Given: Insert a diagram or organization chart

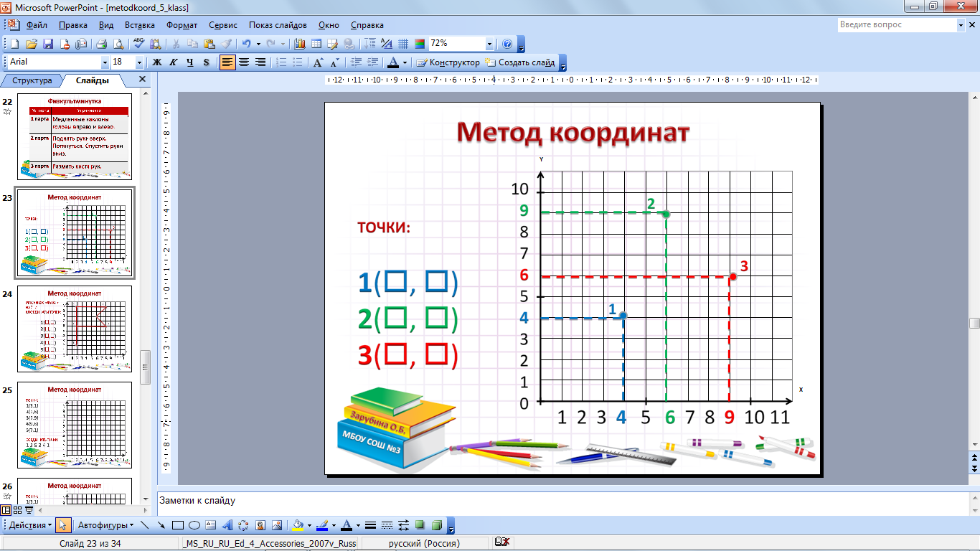Looking at the screenshot, I should pyautogui.click(x=244, y=524).
